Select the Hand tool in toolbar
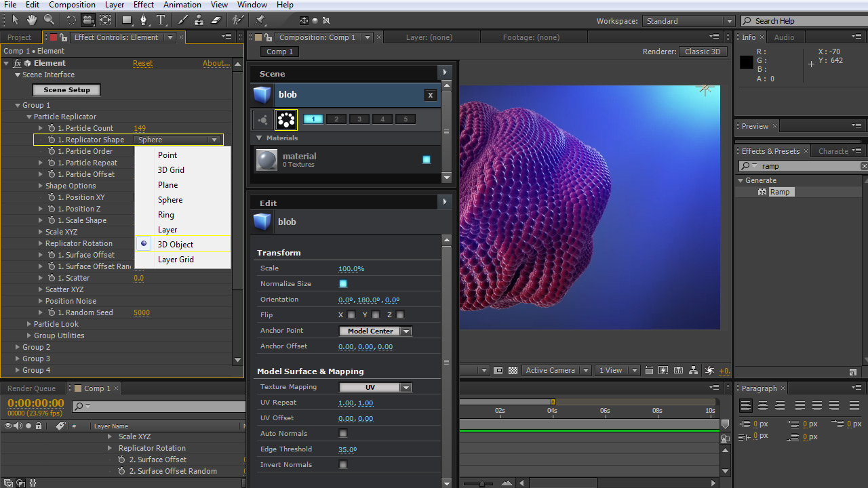 pyautogui.click(x=32, y=20)
